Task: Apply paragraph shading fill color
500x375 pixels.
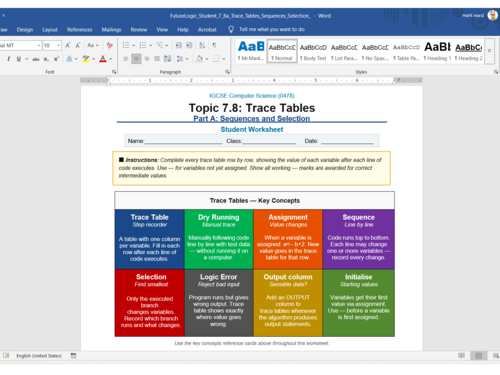Action: click(199, 59)
